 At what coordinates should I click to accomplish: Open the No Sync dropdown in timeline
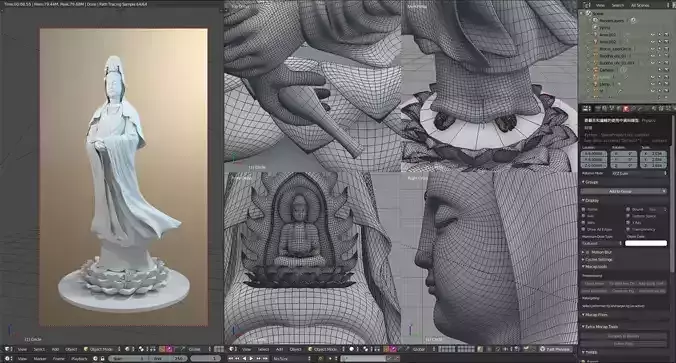(x=292, y=359)
